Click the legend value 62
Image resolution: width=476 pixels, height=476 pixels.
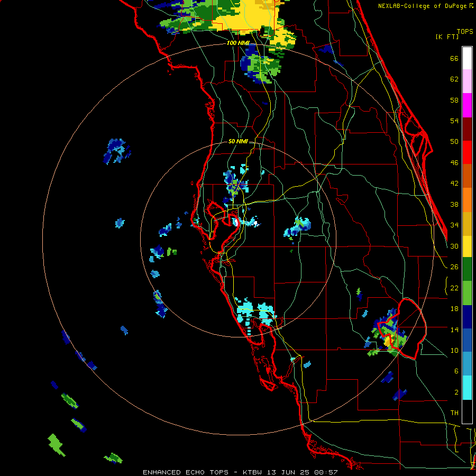tap(454, 79)
